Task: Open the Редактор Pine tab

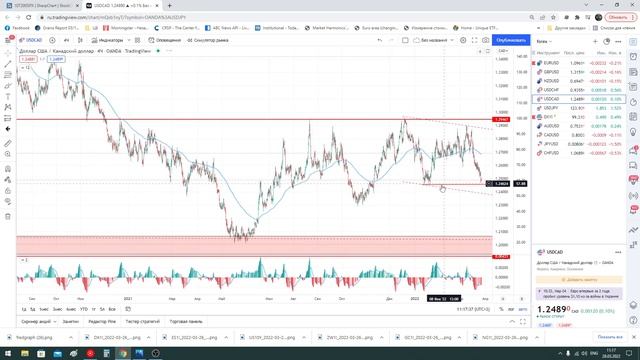Action: [x=102, y=322]
